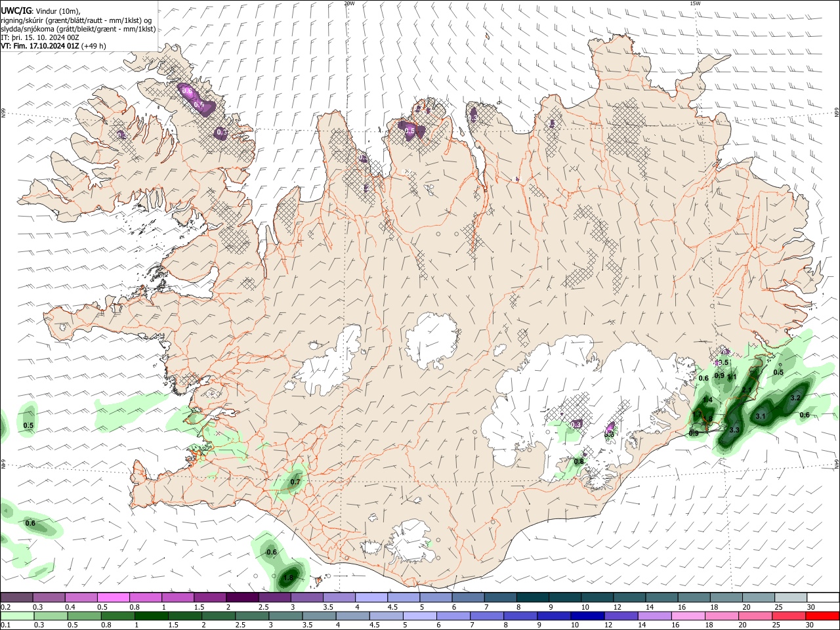Viewport: 840px width, 630px height.
Task: Click the 0.1 label under the lower legend
Action: point(5,625)
